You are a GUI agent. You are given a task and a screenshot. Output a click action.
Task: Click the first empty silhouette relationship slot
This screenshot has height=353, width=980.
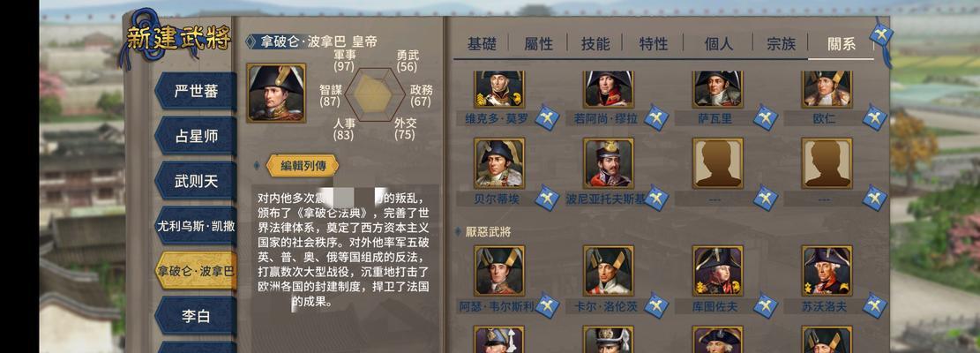(717, 163)
